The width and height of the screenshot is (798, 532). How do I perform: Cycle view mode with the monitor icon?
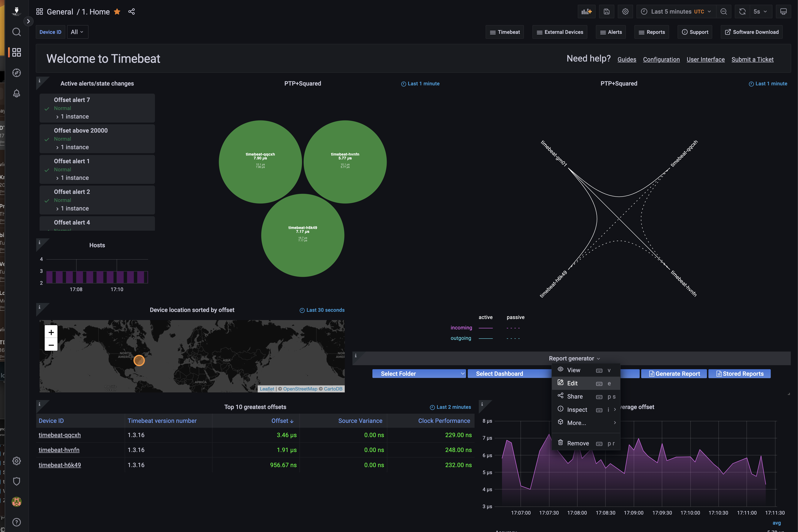pos(783,11)
